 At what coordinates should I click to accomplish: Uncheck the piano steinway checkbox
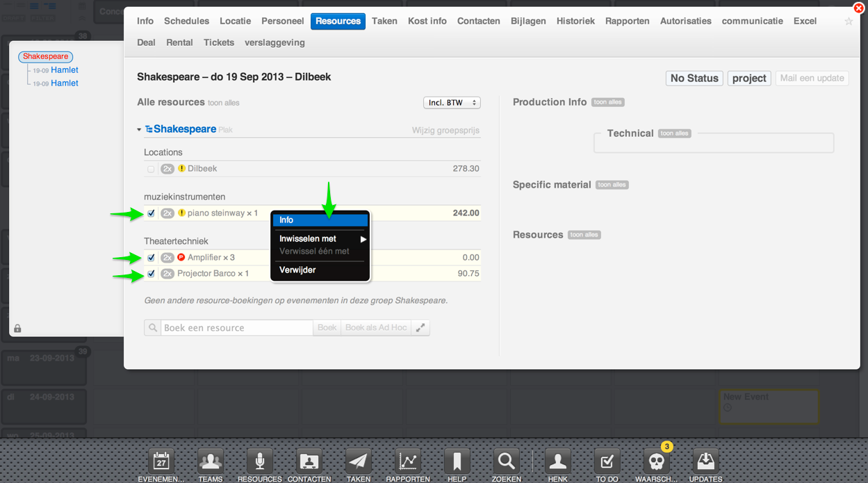coord(151,213)
